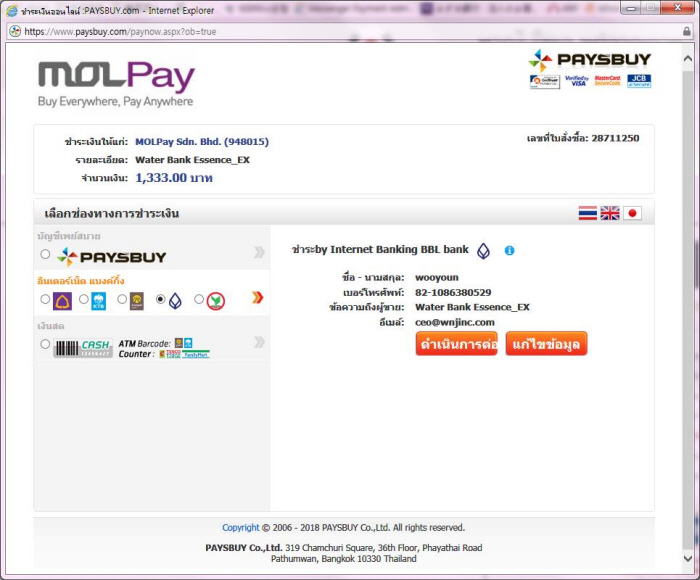Click the SCB purple bank logo
The width and height of the screenshot is (700, 580).
tap(62, 301)
